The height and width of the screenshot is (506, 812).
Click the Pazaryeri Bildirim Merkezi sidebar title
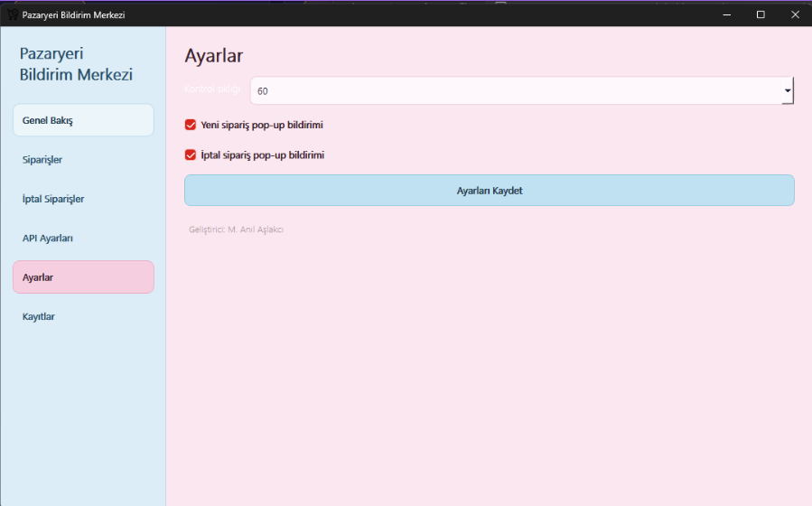[x=76, y=64]
